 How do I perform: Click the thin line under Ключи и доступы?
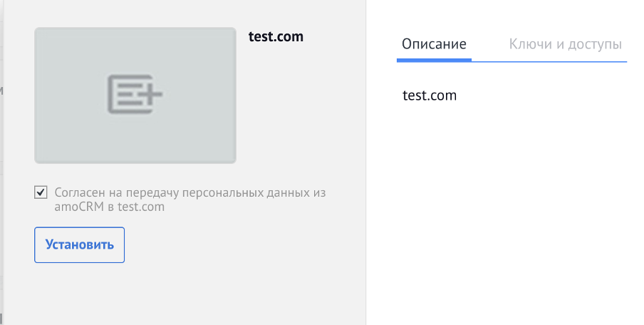point(549,61)
